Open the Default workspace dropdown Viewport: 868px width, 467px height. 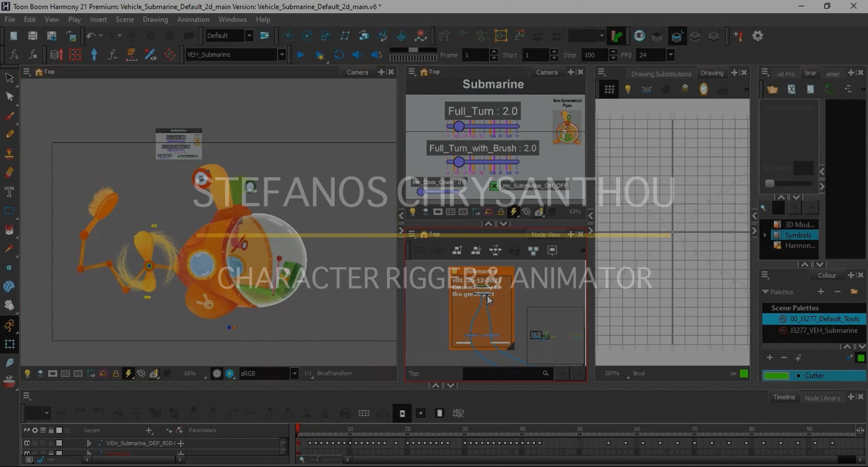point(249,35)
